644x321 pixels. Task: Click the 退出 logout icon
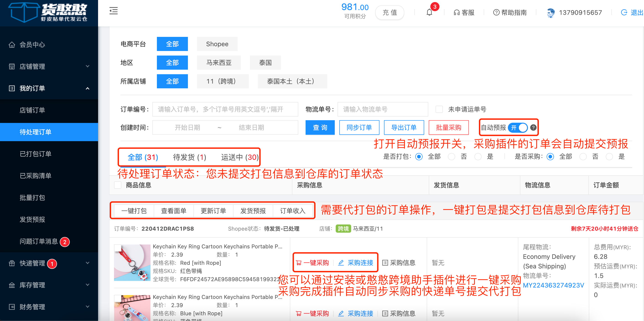click(624, 13)
